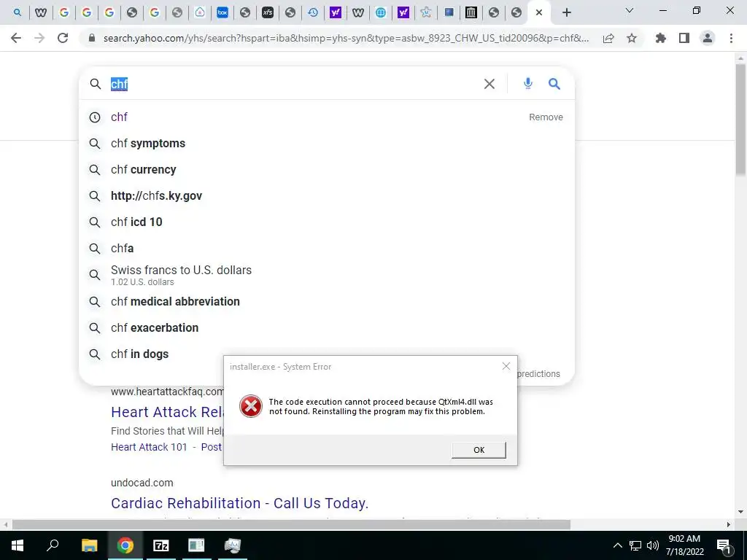Switch to the museum building icon tab

pos(471,12)
